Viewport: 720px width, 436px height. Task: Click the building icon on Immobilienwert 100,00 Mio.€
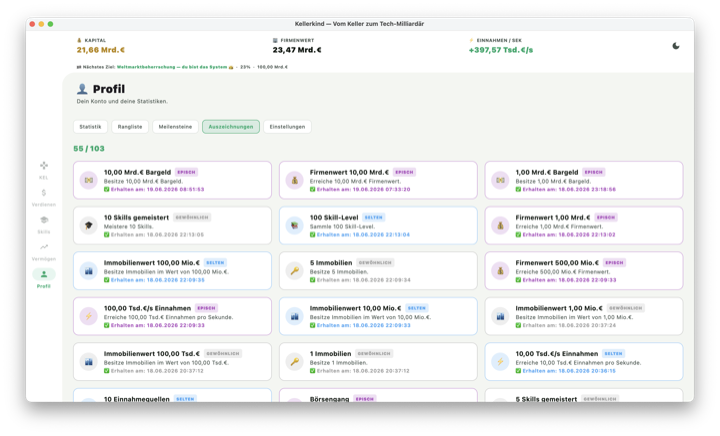click(89, 271)
